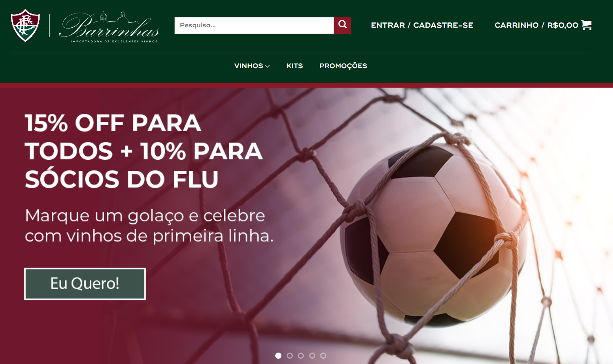Click inside the Pesquisa search field
613x364 pixels.
pos(254,25)
